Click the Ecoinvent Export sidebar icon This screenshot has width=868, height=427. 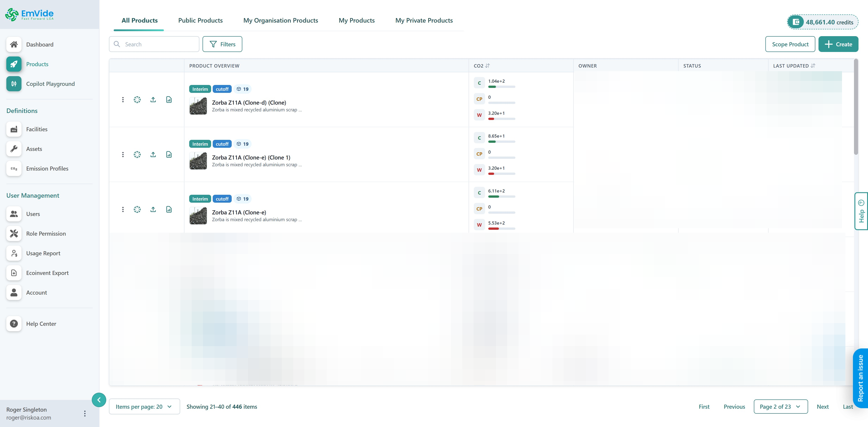(x=14, y=273)
